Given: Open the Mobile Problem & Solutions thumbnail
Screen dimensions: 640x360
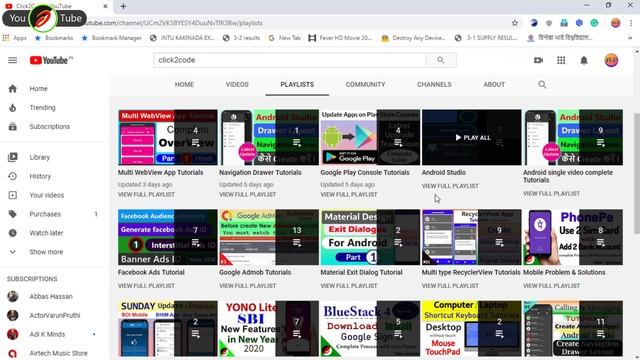Looking at the screenshot, I should coord(573,237).
